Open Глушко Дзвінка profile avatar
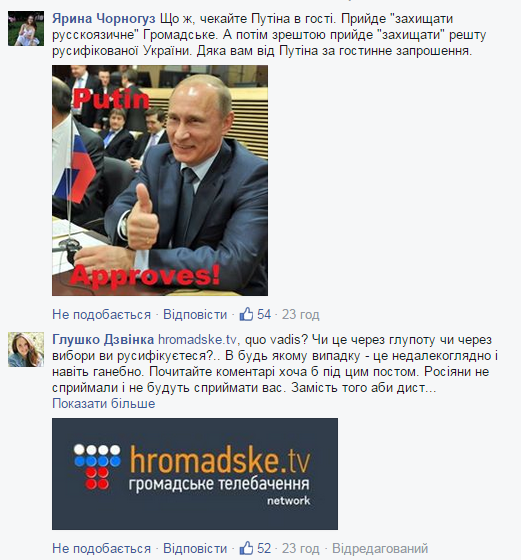Viewport: 521px width, 560px height. click(x=26, y=349)
